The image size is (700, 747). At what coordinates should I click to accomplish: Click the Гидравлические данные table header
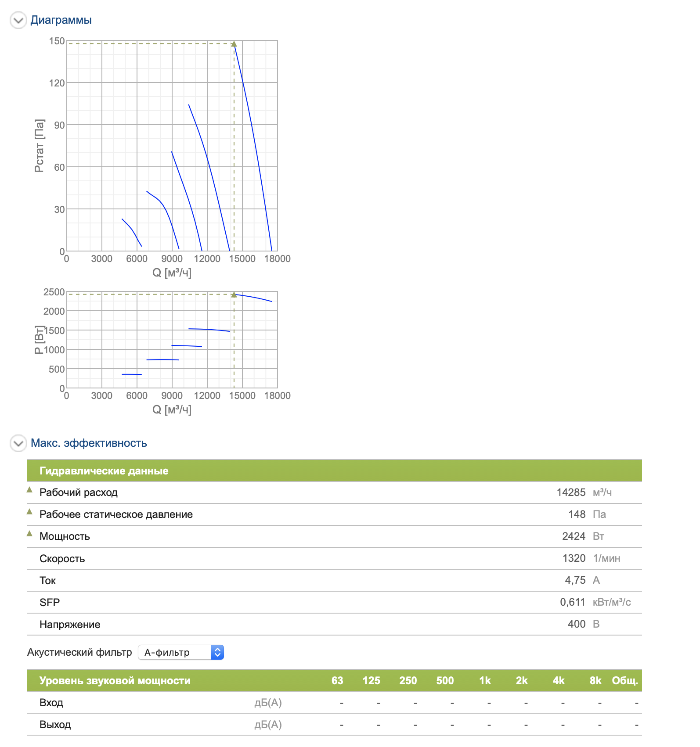pyautogui.click(x=104, y=471)
